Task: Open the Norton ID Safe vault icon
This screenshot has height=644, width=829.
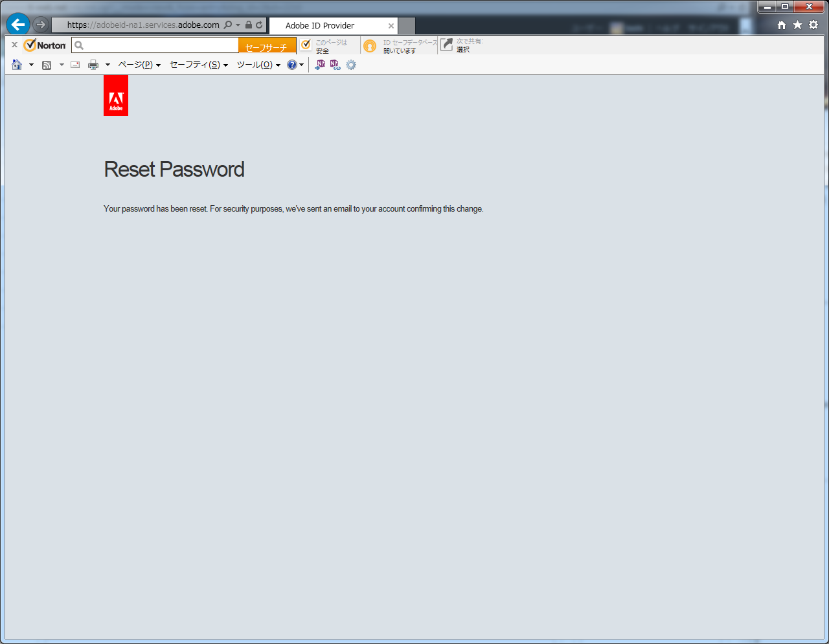Action: tap(370, 46)
